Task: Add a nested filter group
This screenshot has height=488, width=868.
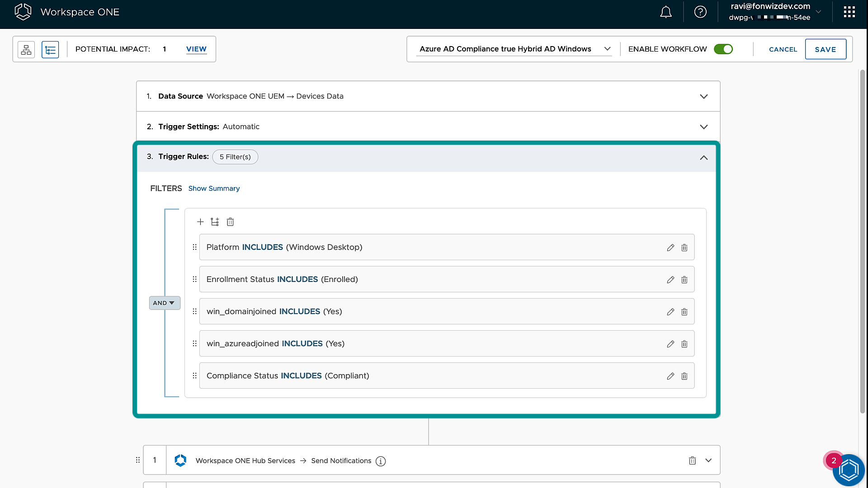Action: tap(215, 222)
